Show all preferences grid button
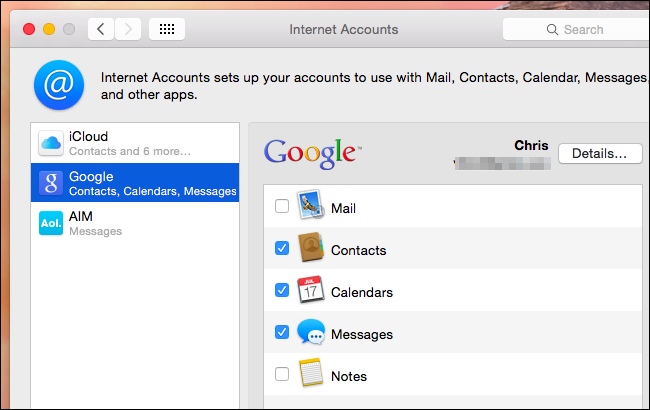This screenshot has width=650, height=410. pos(166,29)
